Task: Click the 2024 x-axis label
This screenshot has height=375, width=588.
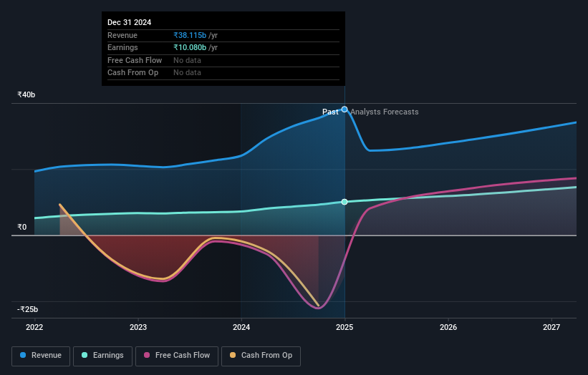Action: point(241,327)
